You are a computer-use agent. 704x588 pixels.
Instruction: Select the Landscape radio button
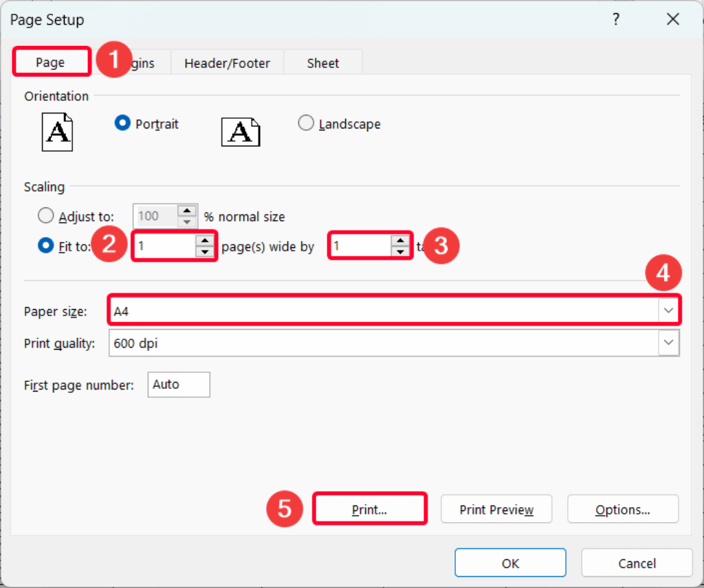pyautogui.click(x=306, y=123)
